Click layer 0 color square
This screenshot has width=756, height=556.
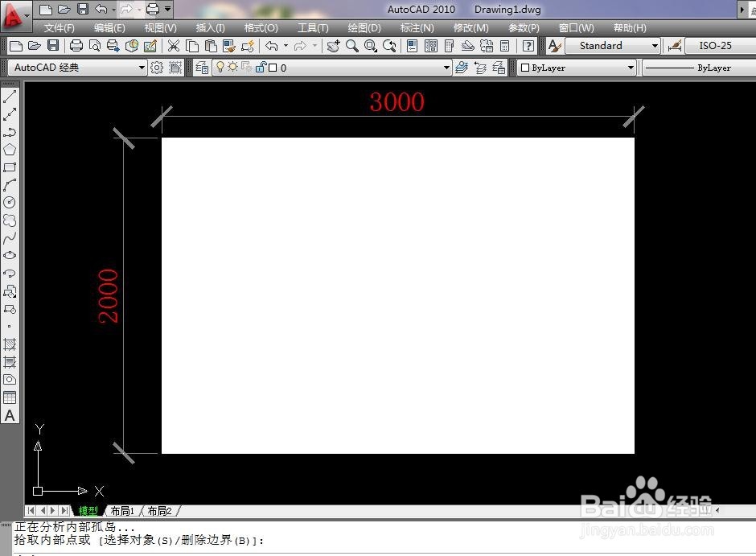[273, 68]
